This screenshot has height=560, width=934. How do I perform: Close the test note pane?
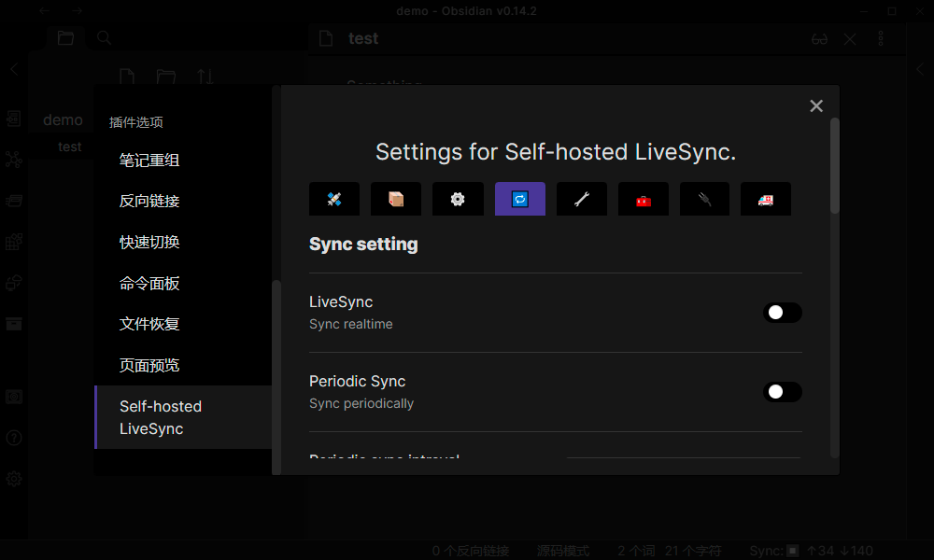coord(850,38)
